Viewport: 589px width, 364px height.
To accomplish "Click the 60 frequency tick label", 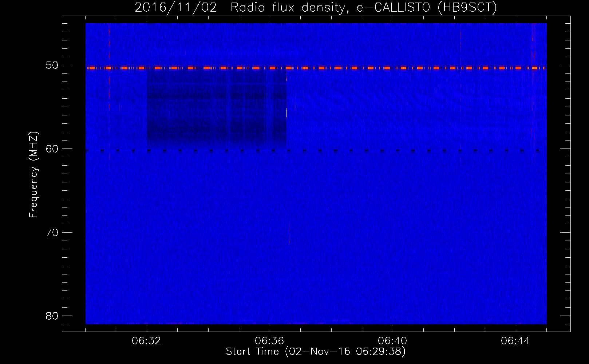I will pos(51,149).
